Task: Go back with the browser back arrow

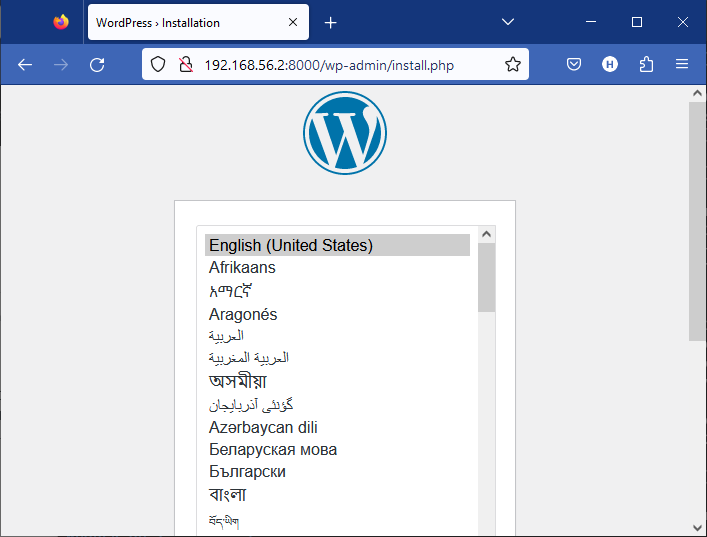Action: [25, 65]
